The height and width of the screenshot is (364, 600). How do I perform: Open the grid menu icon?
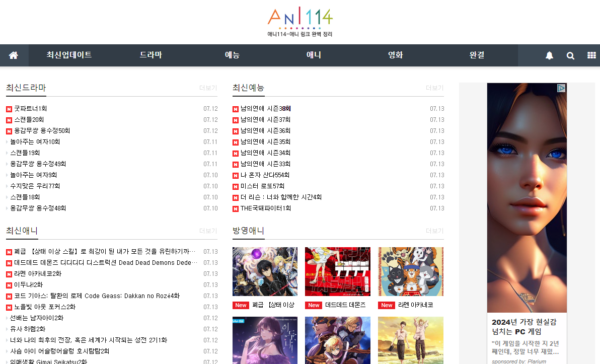(592, 55)
